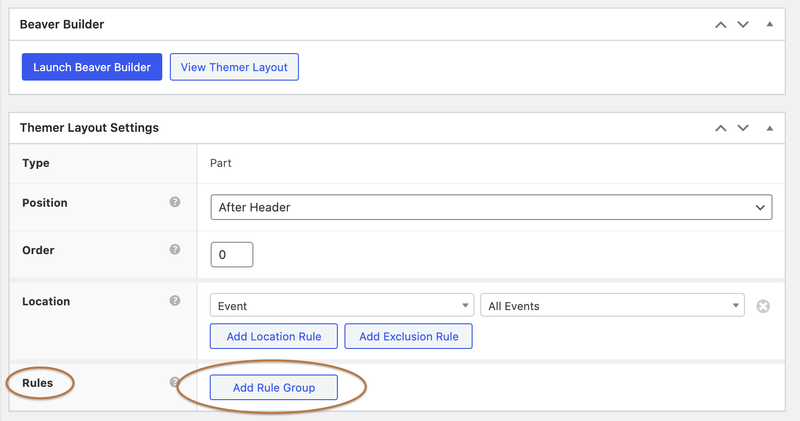Click Add Location Rule button
This screenshot has height=421, width=800.
[x=274, y=336]
